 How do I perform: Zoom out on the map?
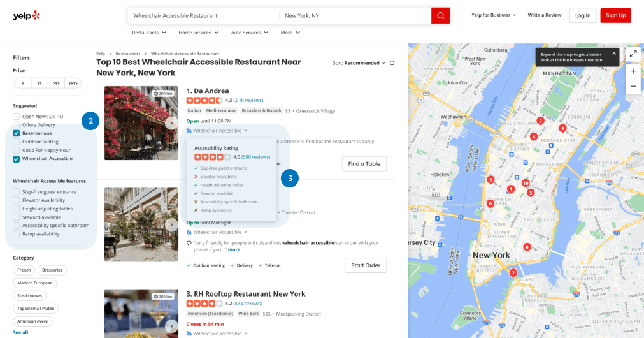[633, 86]
